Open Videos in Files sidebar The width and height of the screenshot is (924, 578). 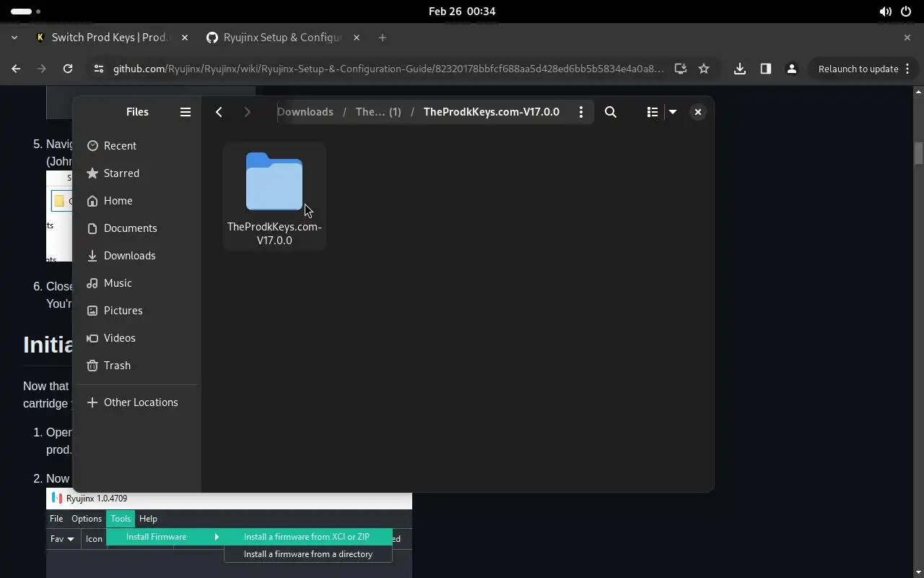(137, 338)
